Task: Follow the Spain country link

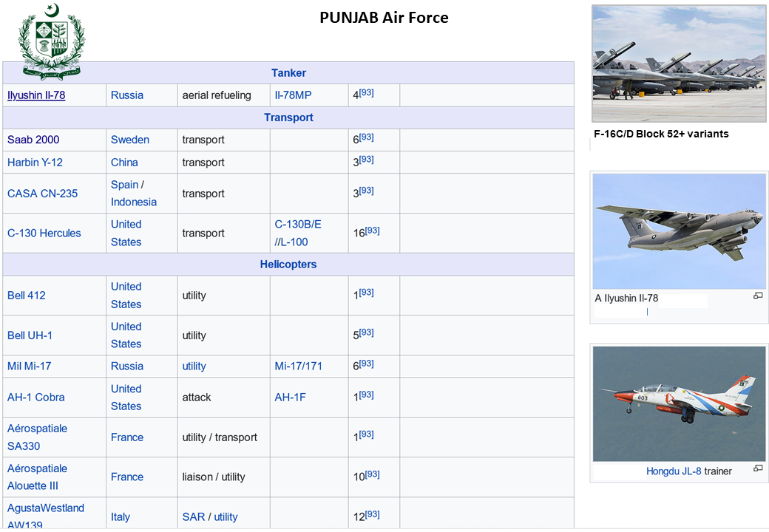Action: [x=124, y=185]
